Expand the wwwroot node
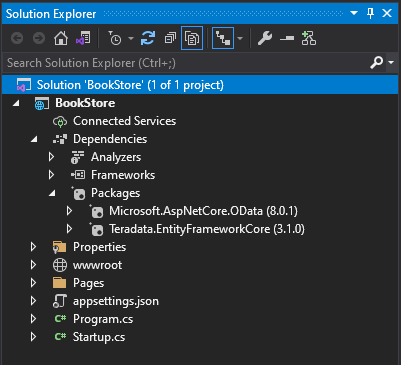401x365 pixels. 33,265
